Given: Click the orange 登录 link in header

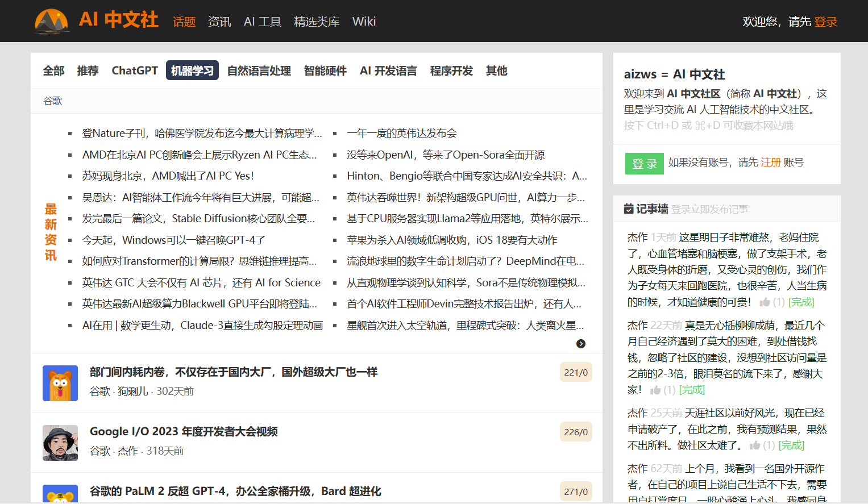Looking at the screenshot, I should (x=825, y=22).
